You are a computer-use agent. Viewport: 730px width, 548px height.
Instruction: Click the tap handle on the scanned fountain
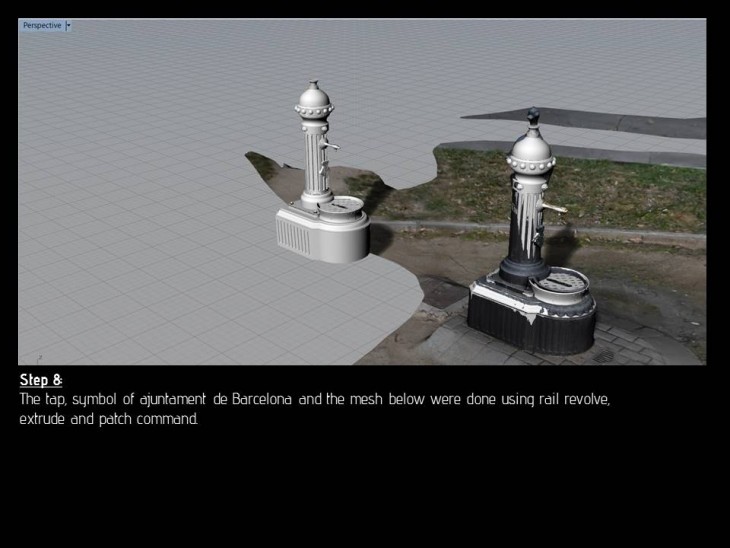(553, 208)
